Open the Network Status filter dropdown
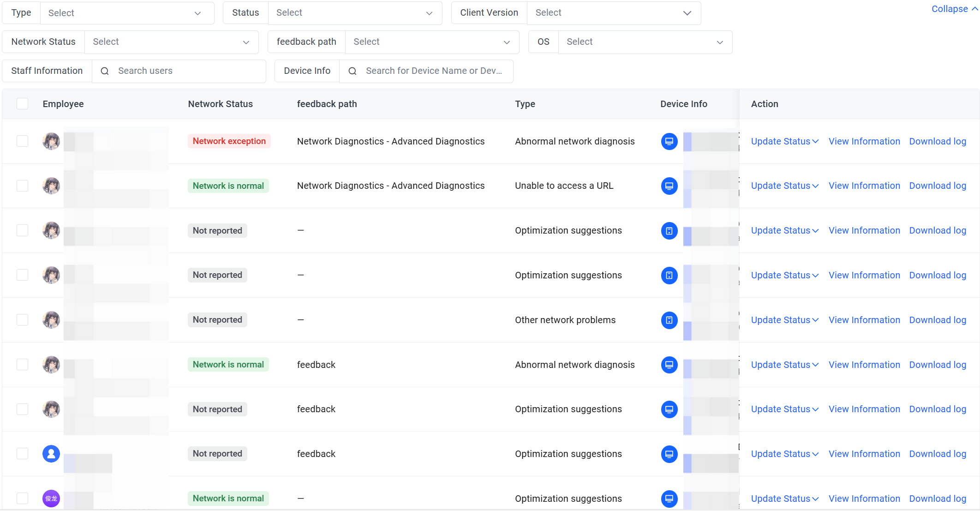 (x=171, y=42)
